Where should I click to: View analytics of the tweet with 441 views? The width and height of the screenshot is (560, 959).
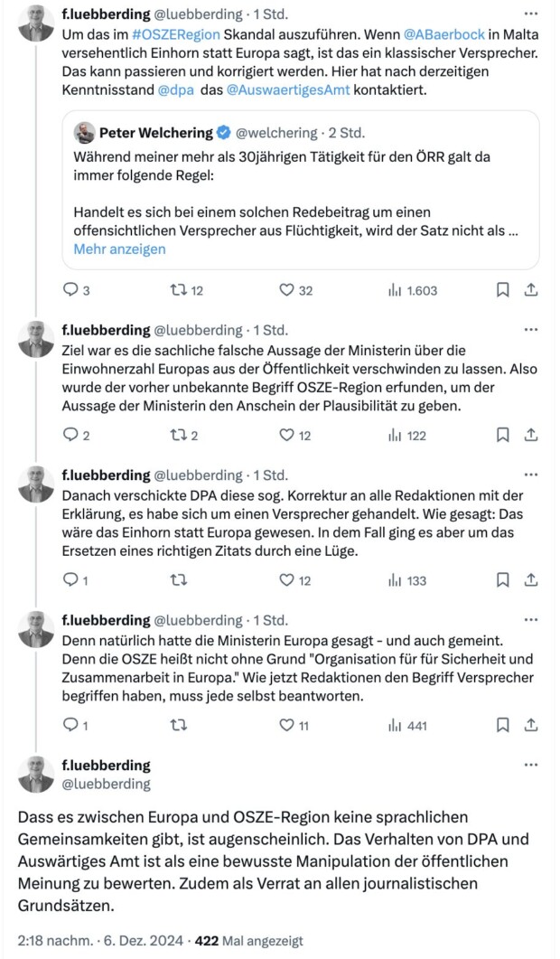(394, 725)
